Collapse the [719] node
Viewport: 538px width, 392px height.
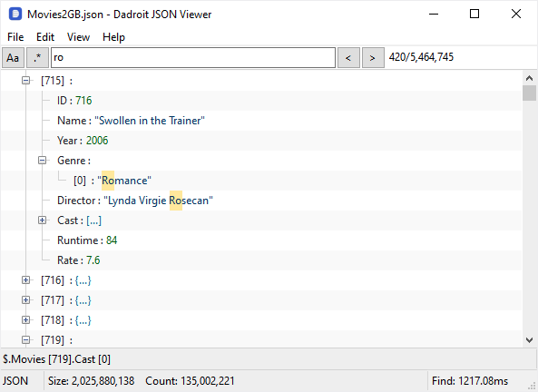point(25,340)
